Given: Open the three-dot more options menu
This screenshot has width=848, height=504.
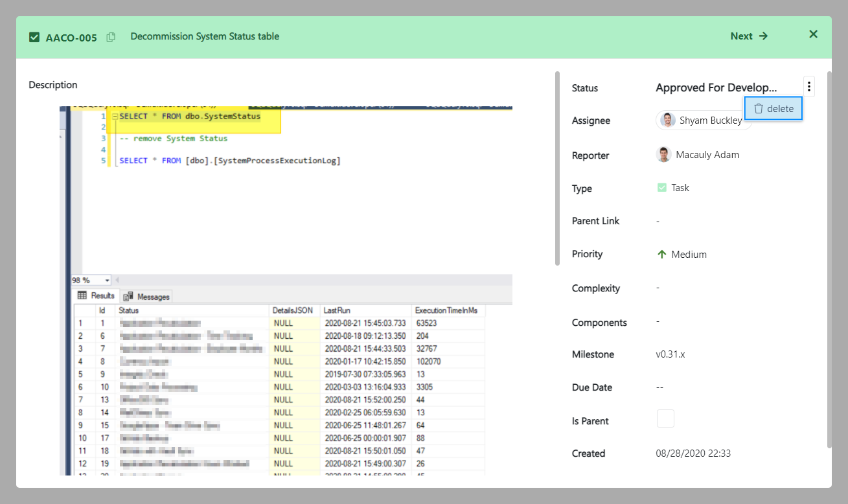Looking at the screenshot, I should pyautogui.click(x=808, y=87).
